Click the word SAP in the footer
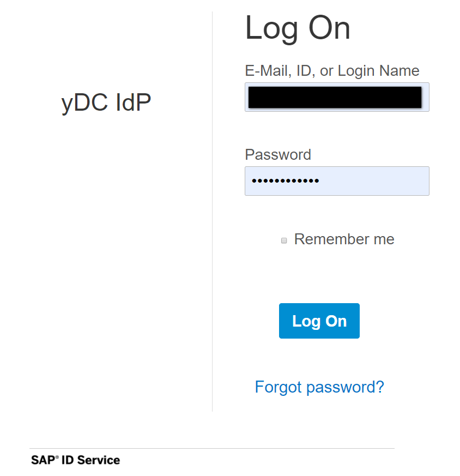This screenshot has height=476, width=460. [41, 460]
